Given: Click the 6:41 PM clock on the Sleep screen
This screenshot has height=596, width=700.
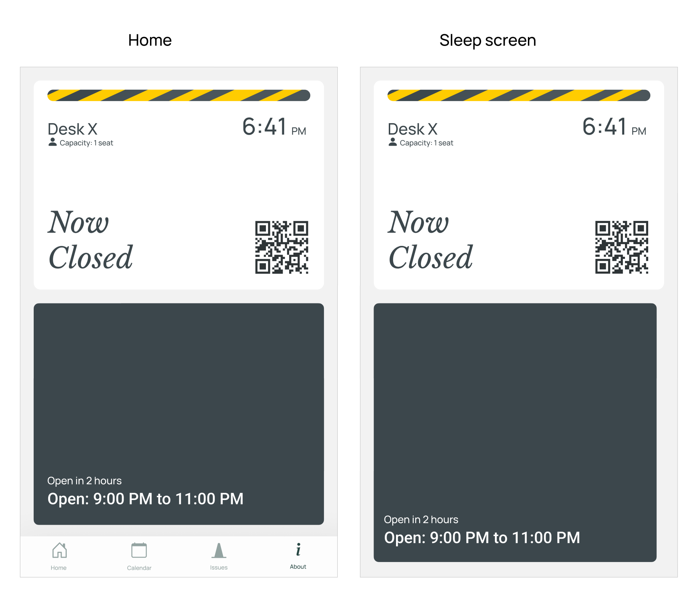Looking at the screenshot, I should [x=614, y=127].
